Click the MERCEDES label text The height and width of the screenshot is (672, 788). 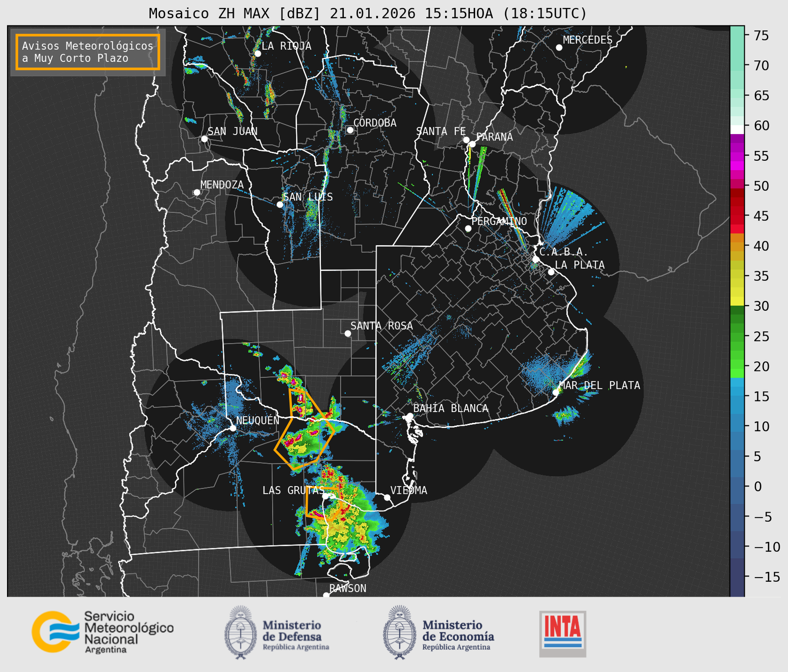tap(588, 40)
